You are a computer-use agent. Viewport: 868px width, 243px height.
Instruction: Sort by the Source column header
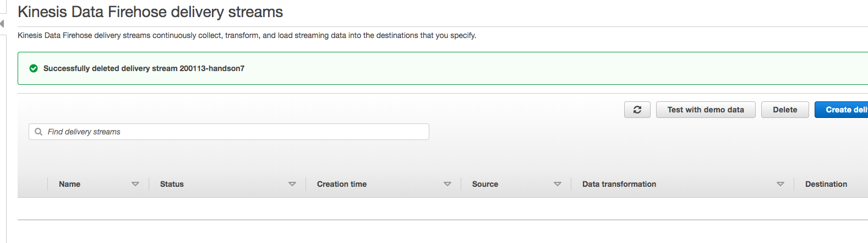485,184
